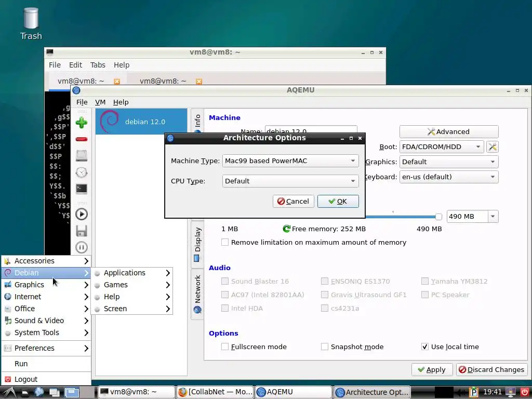The image size is (532, 399).
Task: Check the ENSONIQ ES1370 audio option
Action: (x=324, y=281)
